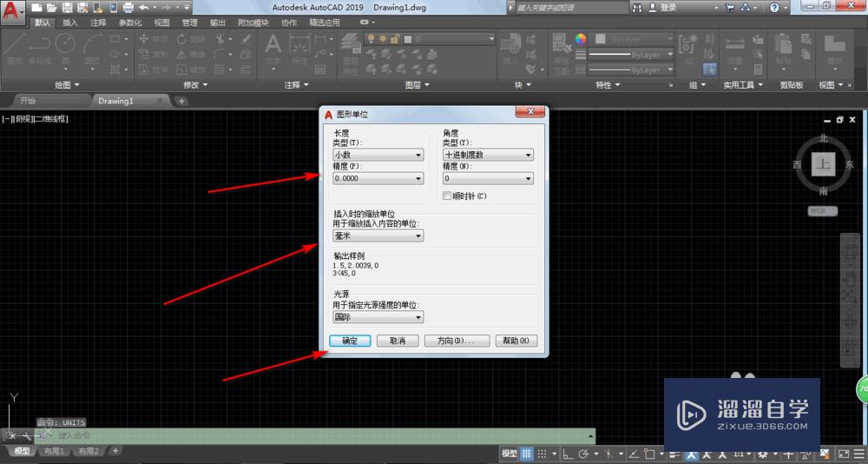Click the customization menu icon in status bar
The image size is (868, 464).
coord(859,454)
